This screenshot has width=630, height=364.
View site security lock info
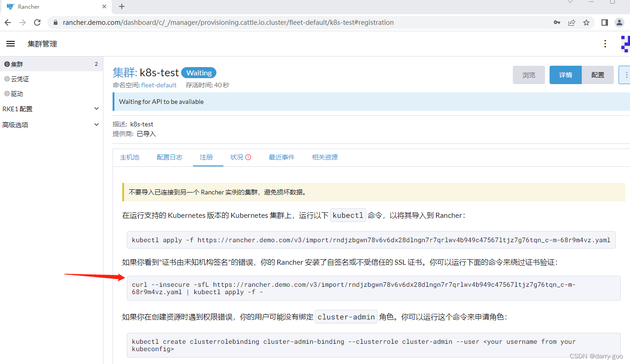tap(56, 22)
